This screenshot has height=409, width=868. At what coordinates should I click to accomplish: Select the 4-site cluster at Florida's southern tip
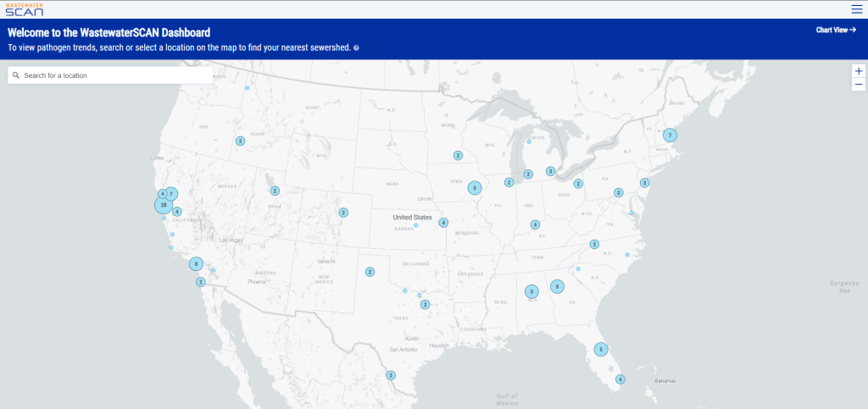point(620,379)
